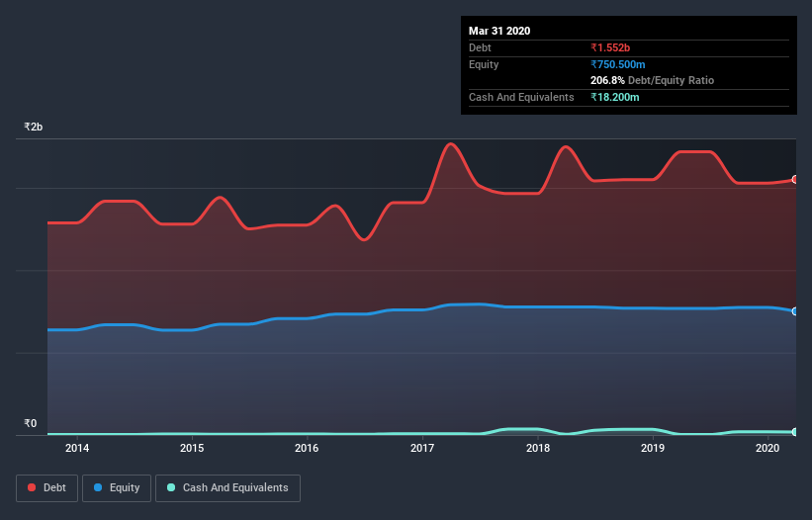Click the 2019 x-axis label
This screenshot has width=812, height=520.
(653, 448)
